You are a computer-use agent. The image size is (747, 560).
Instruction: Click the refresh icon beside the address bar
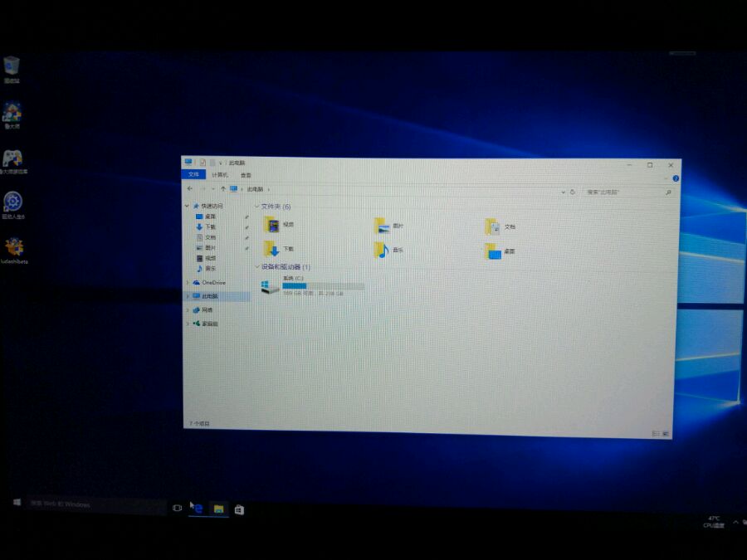pyautogui.click(x=573, y=192)
